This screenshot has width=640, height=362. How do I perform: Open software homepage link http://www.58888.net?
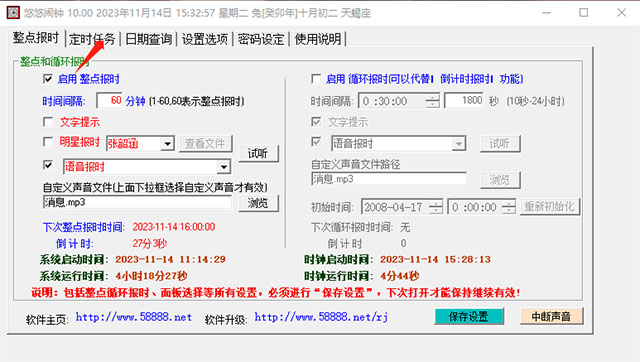[x=134, y=318]
